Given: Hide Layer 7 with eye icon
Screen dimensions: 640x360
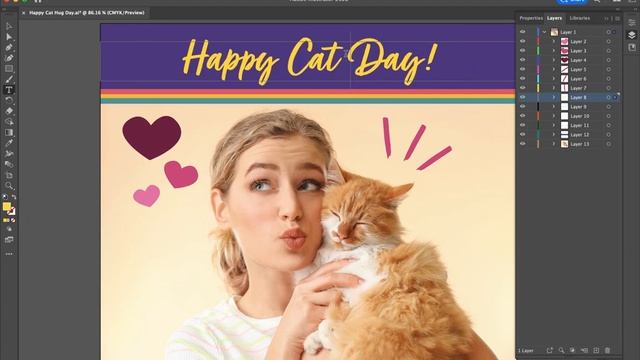Looking at the screenshot, I should click(x=522, y=88).
